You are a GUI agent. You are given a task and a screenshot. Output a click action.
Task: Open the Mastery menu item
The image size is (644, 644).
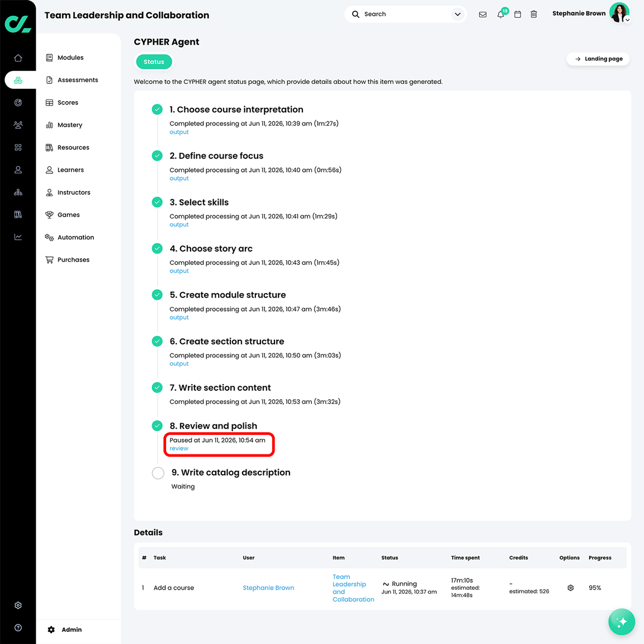(x=64, y=125)
